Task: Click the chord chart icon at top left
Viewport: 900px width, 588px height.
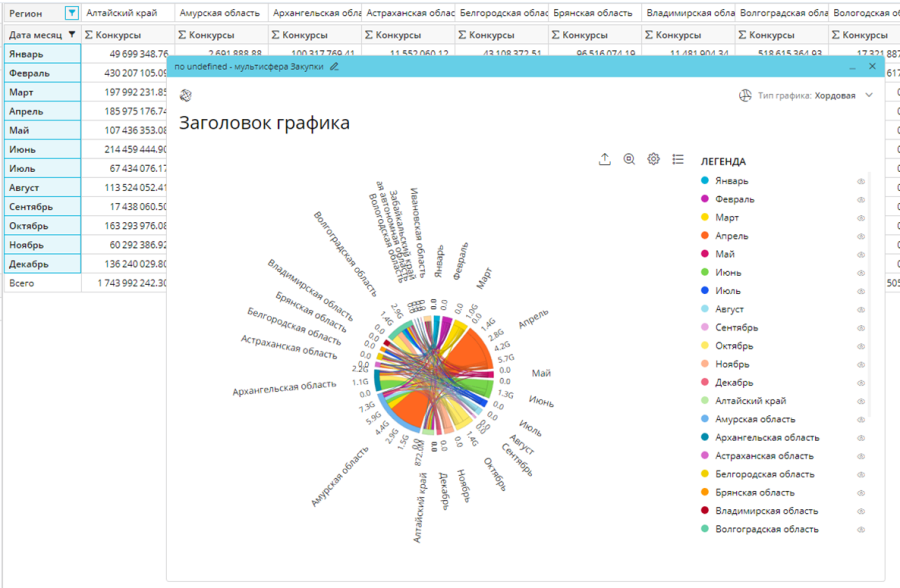Action: tap(185, 95)
